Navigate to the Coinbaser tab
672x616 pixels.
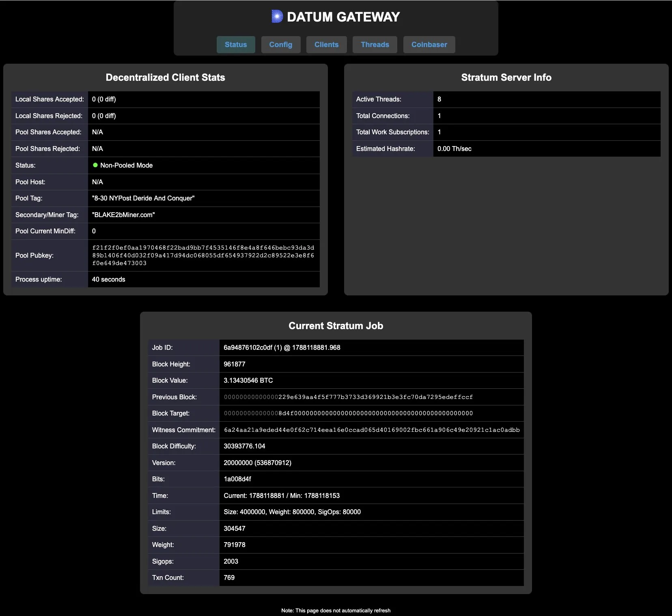[429, 45]
